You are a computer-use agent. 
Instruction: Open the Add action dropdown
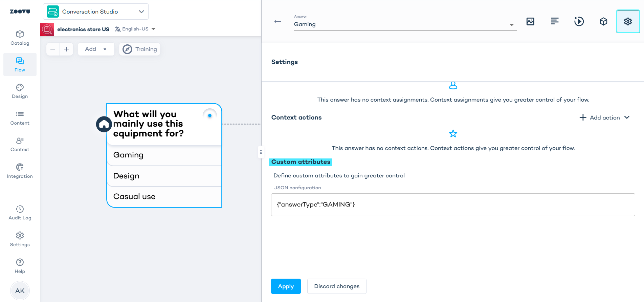(604, 117)
